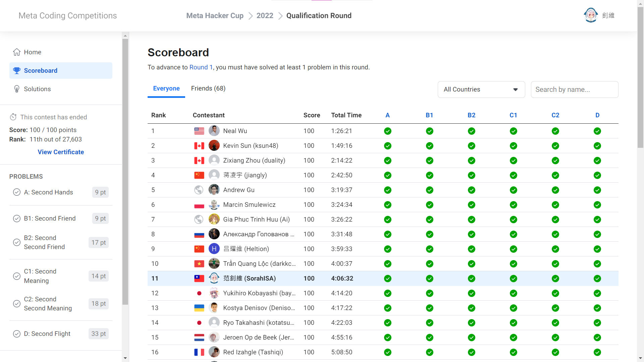644x362 pixels.
Task: Click checkmark circle beside D: Second Flight
Action: coord(17,334)
